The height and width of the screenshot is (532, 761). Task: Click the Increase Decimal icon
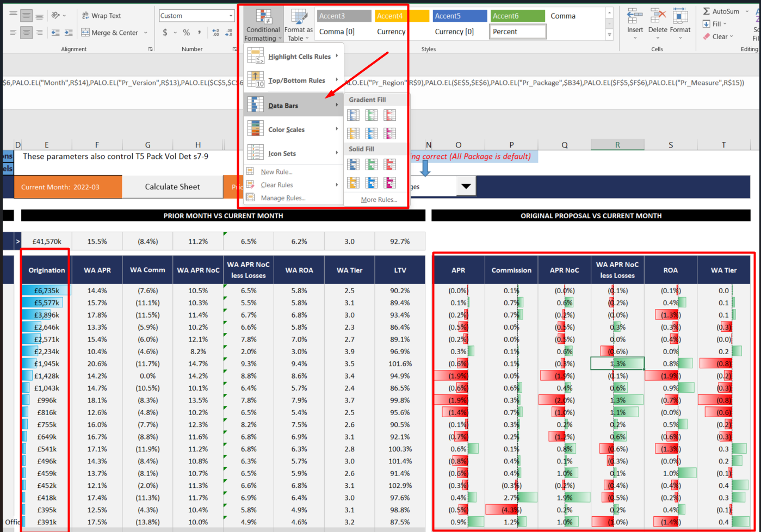[216, 33]
